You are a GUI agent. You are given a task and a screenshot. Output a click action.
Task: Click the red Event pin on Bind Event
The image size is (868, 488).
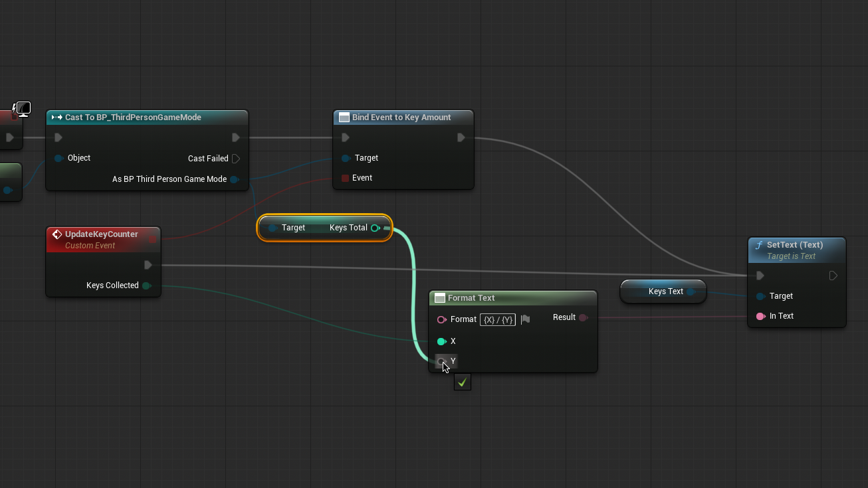[345, 178]
